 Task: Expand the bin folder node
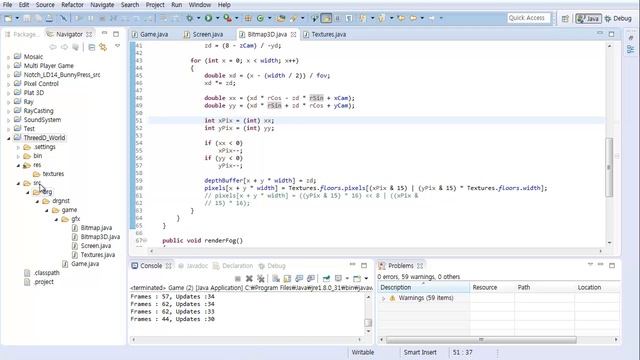pyautogui.click(x=18, y=156)
